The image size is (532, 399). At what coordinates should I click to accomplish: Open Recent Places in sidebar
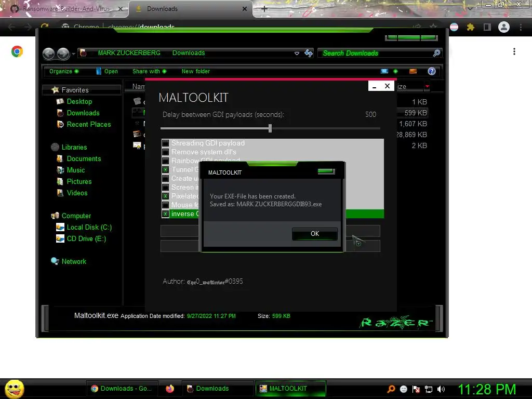[x=88, y=125]
